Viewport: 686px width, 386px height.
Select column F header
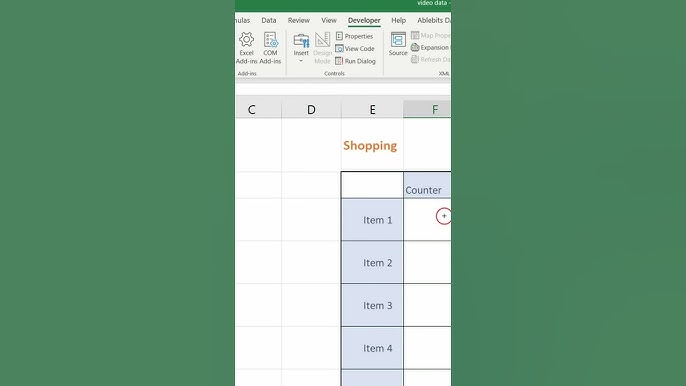(427, 109)
